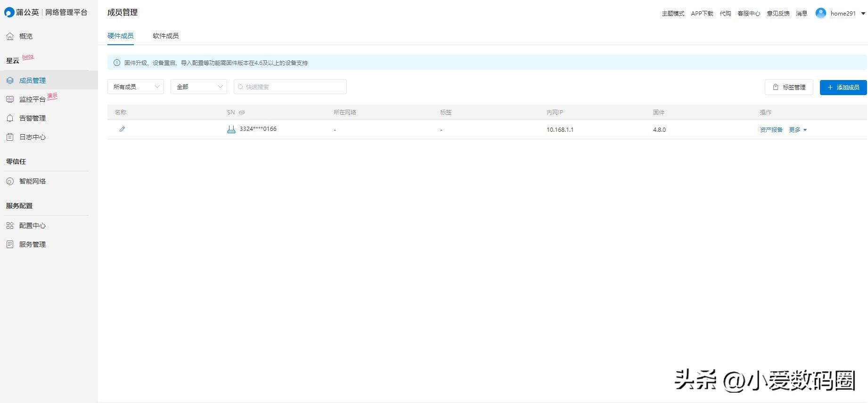Screen dimensions: 868x403
Task: Click the SN value 3324****0166
Action: click(x=258, y=129)
